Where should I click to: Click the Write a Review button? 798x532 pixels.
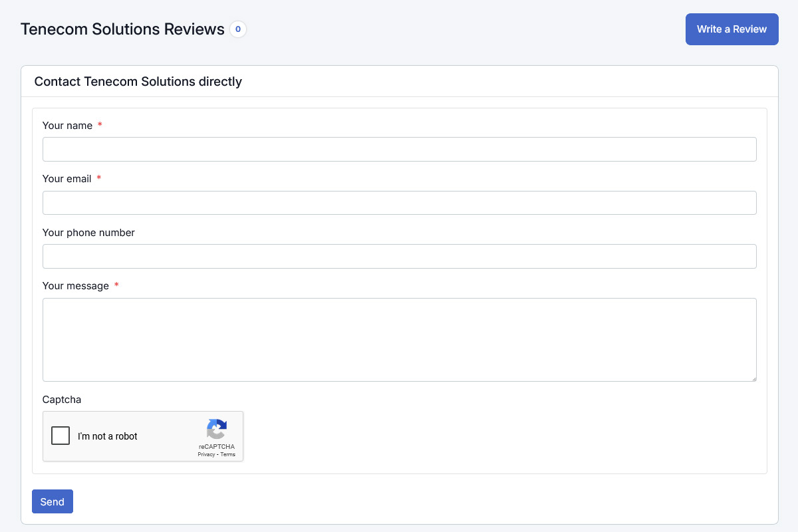731,29
